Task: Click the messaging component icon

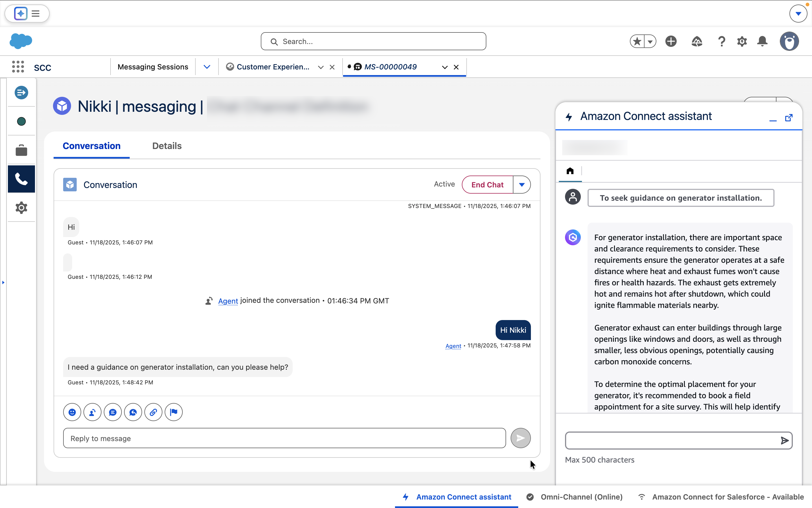Action: [133, 412]
